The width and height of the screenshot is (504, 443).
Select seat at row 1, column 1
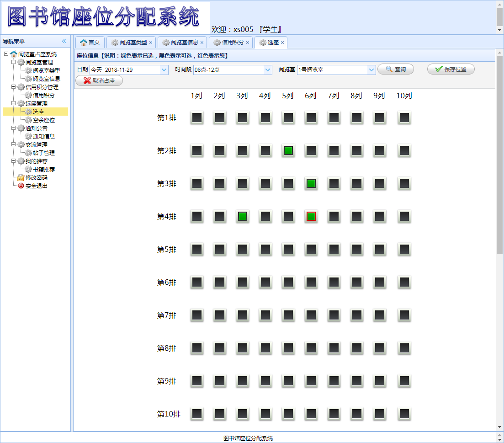pos(197,117)
